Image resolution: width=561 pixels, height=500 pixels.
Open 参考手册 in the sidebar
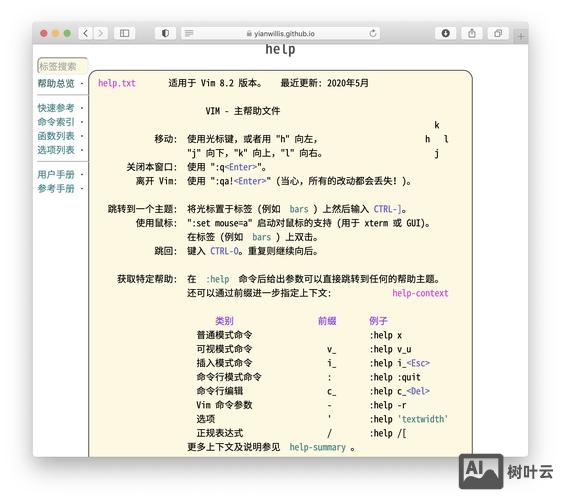pos(56,188)
